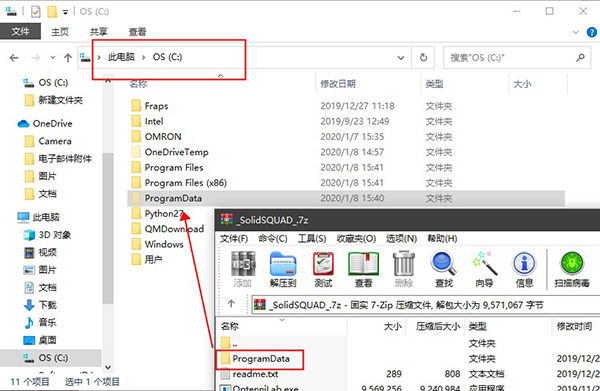The height and width of the screenshot is (391, 600).
Task: Open WinRAR 命令(C) menu
Action: 273,239
